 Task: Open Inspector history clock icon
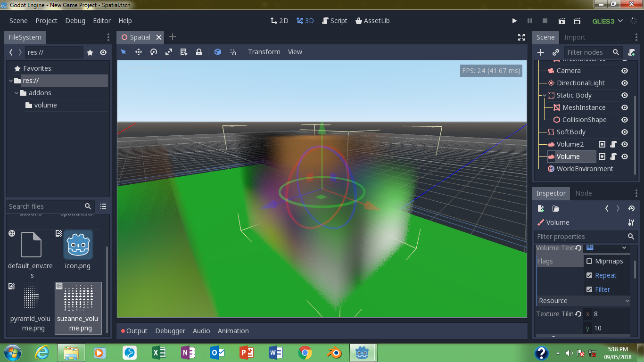(632, 208)
